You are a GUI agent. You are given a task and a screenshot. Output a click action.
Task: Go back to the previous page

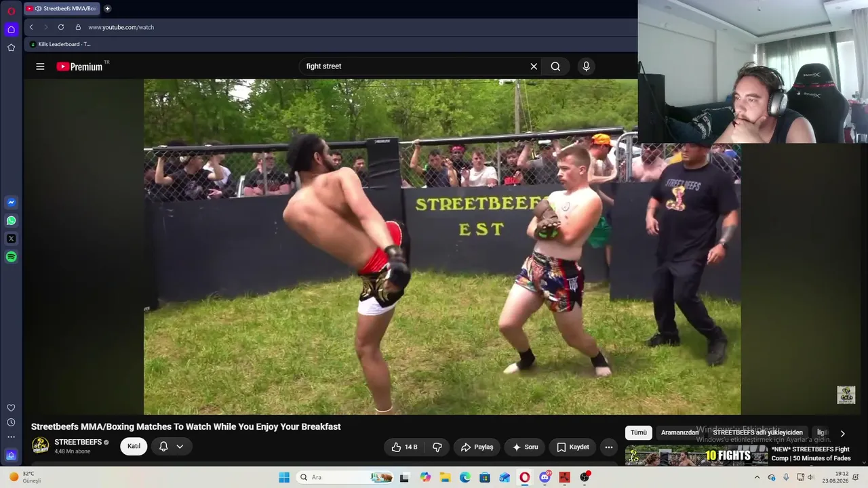[31, 27]
